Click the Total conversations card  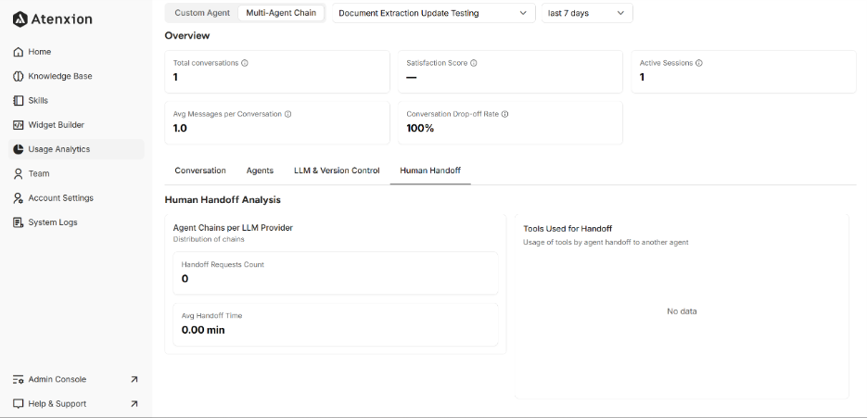point(277,72)
